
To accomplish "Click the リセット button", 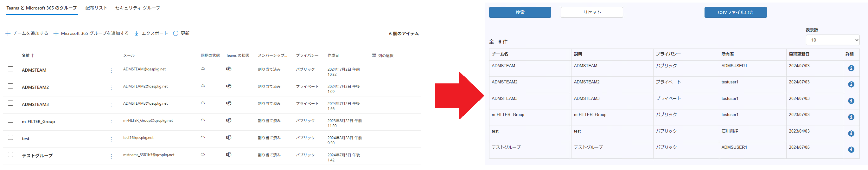I will click(x=591, y=12).
